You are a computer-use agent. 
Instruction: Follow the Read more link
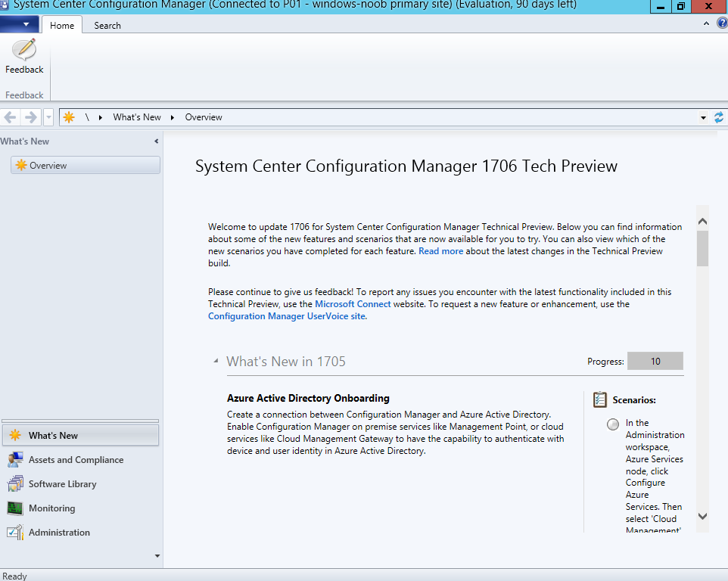coord(440,251)
